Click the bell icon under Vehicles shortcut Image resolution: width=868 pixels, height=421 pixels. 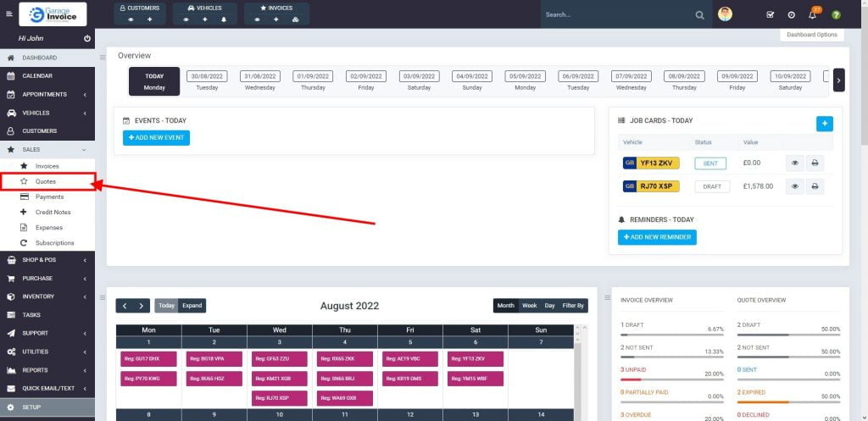[x=223, y=19]
